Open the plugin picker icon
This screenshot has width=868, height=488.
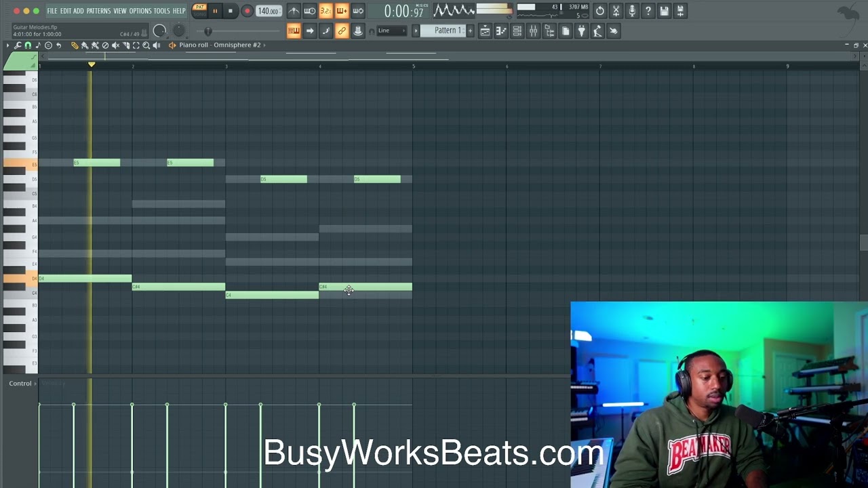coord(581,30)
